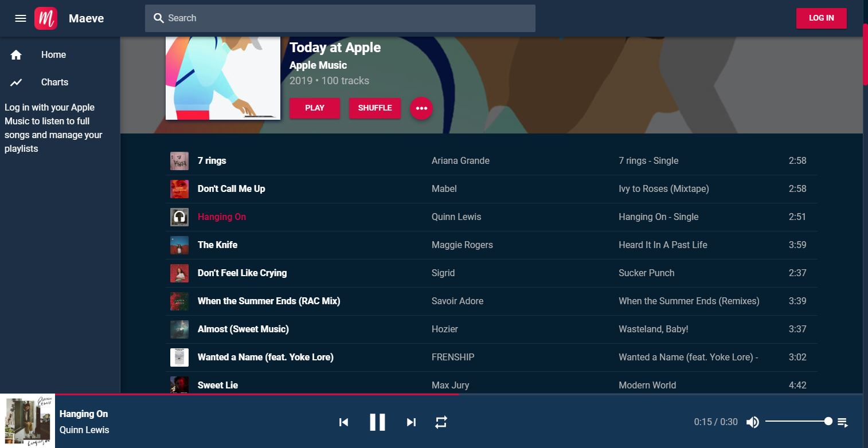Click the Today at Apple playlist cover
Screen dimensions: 868x448
(223, 78)
